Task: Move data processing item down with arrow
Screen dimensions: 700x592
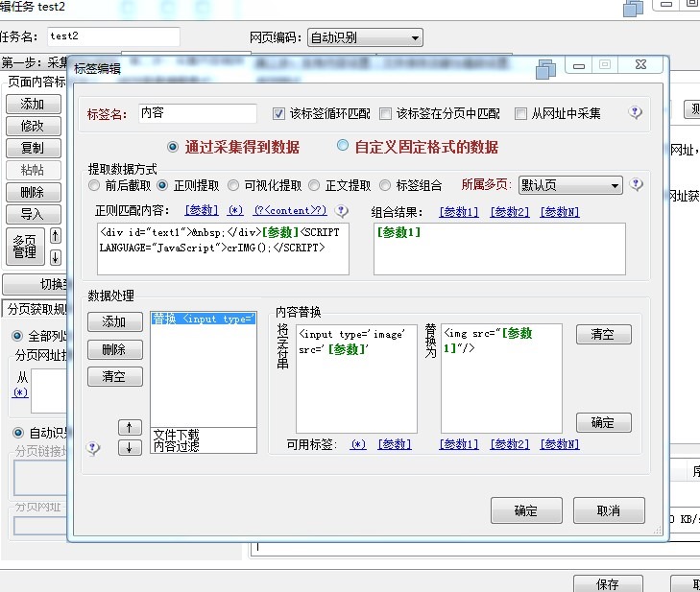Action: pos(130,447)
